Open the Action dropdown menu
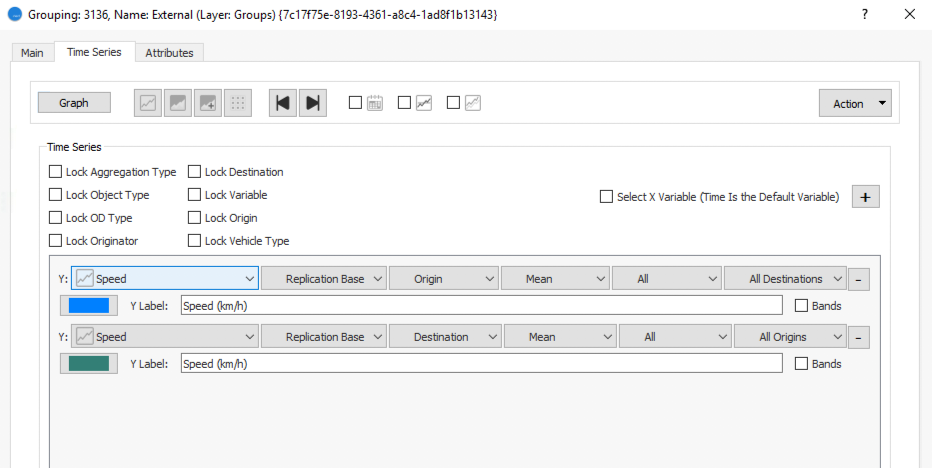Image resolution: width=932 pixels, height=468 pixels. coord(854,103)
